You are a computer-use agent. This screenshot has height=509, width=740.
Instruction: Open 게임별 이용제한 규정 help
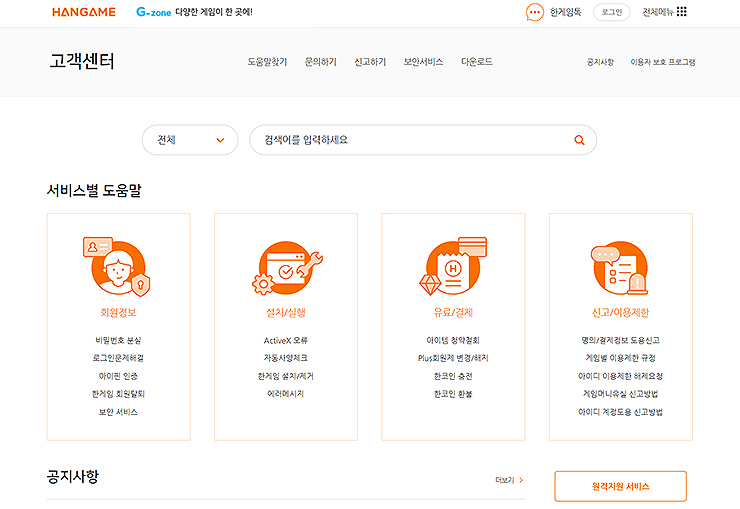click(x=621, y=358)
